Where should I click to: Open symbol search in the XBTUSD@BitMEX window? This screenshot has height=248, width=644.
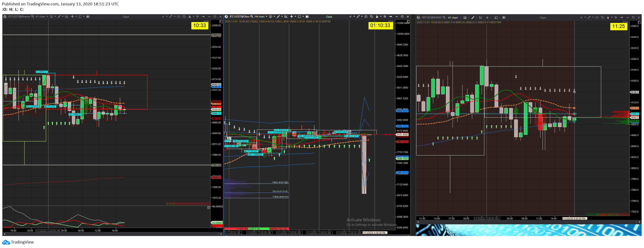[x=444, y=17]
